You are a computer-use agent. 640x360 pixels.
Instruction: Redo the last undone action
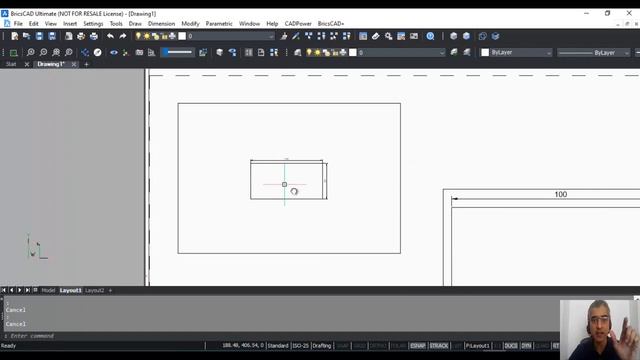click(123, 36)
